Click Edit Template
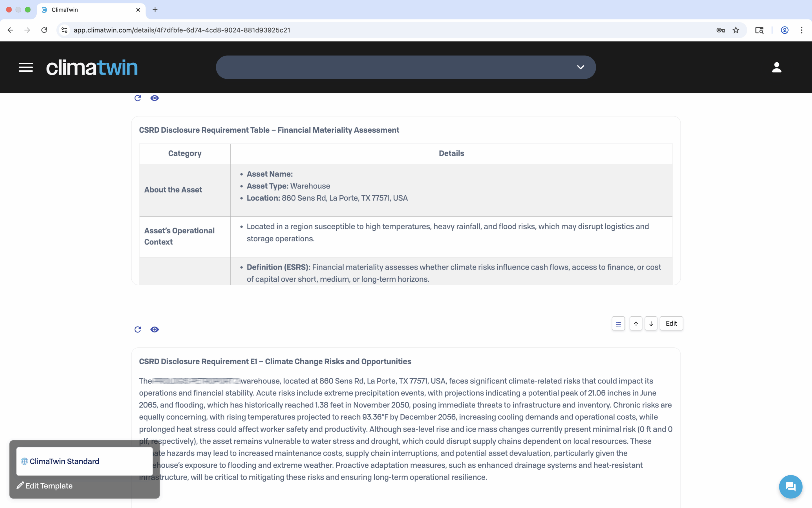812x508 pixels. tap(45, 486)
